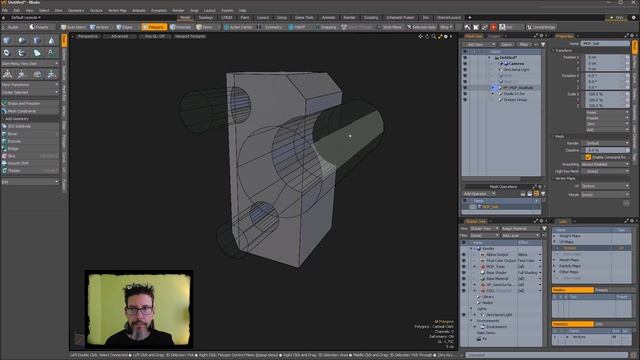This screenshot has height=360, width=640.
Task: Open the Vertex Map menu
Action: coord(117,10)
